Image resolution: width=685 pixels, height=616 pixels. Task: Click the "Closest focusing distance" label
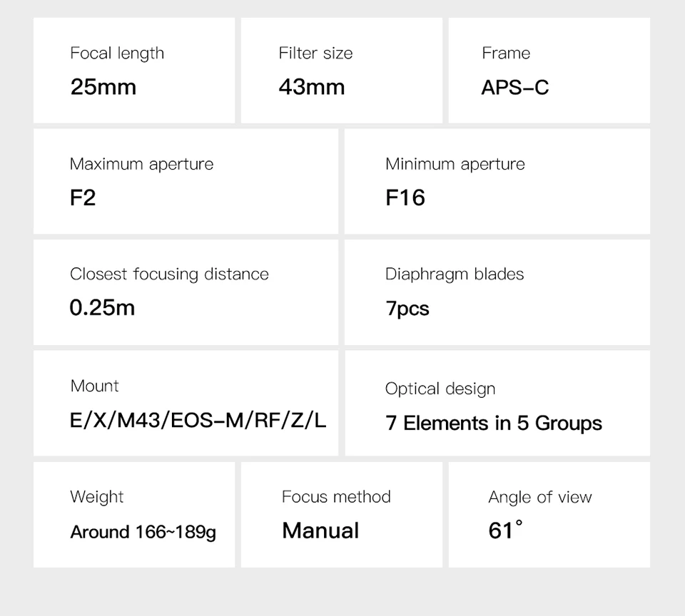[169, 274]
